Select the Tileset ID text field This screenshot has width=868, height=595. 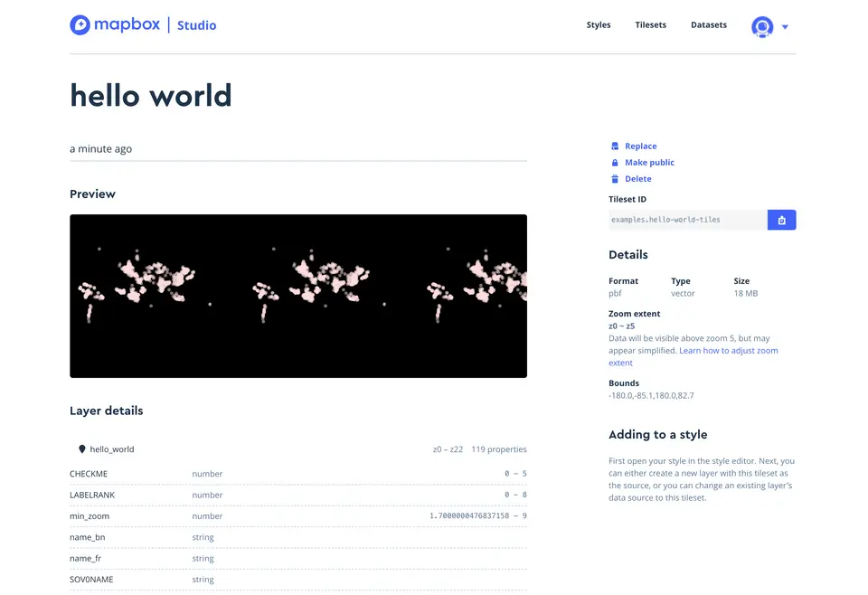pyautogui.click(x=687, y=220)
